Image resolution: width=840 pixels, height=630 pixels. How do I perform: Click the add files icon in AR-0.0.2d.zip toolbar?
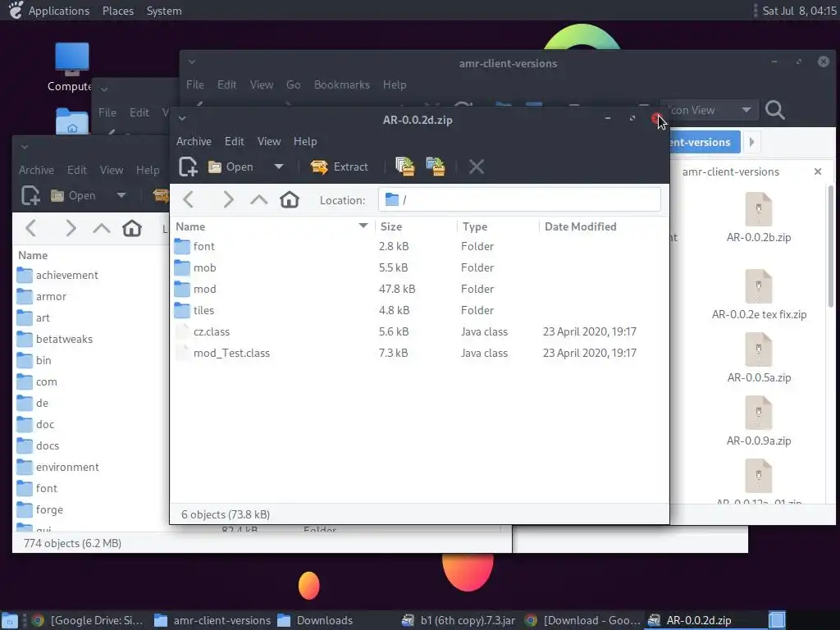405,167
